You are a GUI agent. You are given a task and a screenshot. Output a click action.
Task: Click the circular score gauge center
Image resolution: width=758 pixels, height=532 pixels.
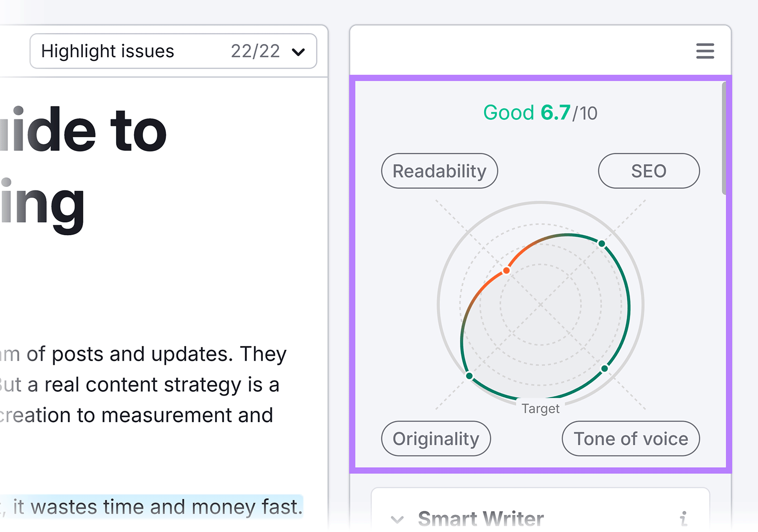[540, 305]
